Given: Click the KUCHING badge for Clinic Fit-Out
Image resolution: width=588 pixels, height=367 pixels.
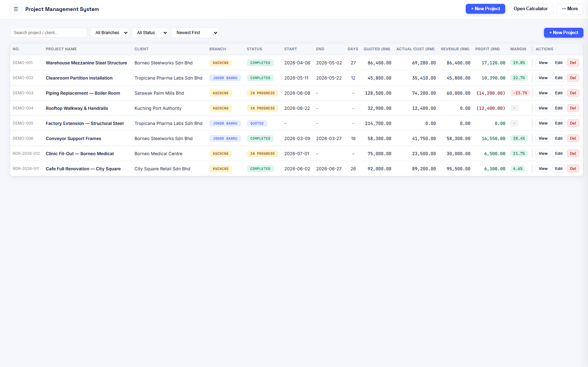Looking at the screenshot, I should pos(221,154).
